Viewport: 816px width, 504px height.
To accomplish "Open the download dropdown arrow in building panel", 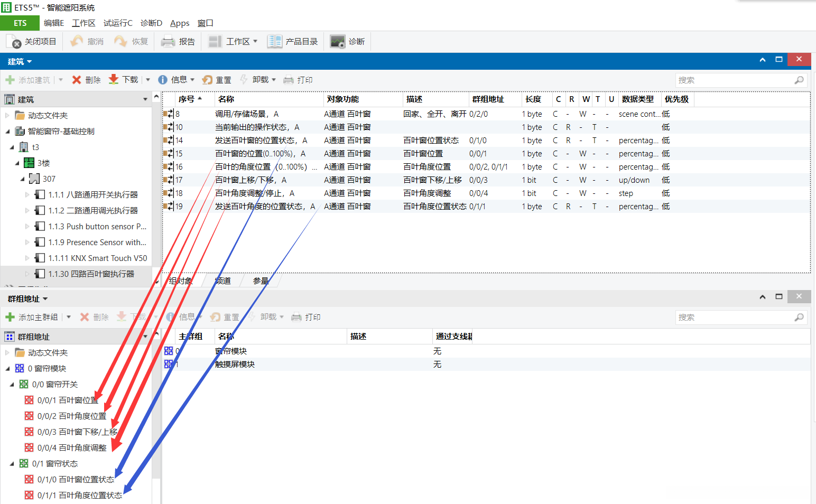I will (148, 80).
